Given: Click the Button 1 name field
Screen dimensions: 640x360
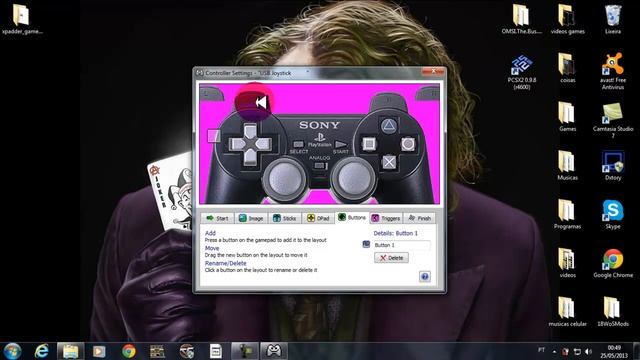Looking at the screenshot, I should [402, 245].
